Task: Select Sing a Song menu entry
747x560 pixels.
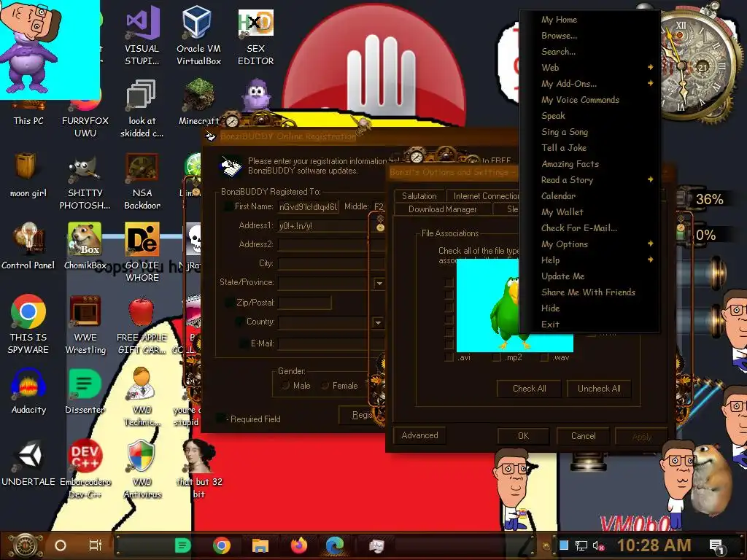Action: tap(565, 132)
